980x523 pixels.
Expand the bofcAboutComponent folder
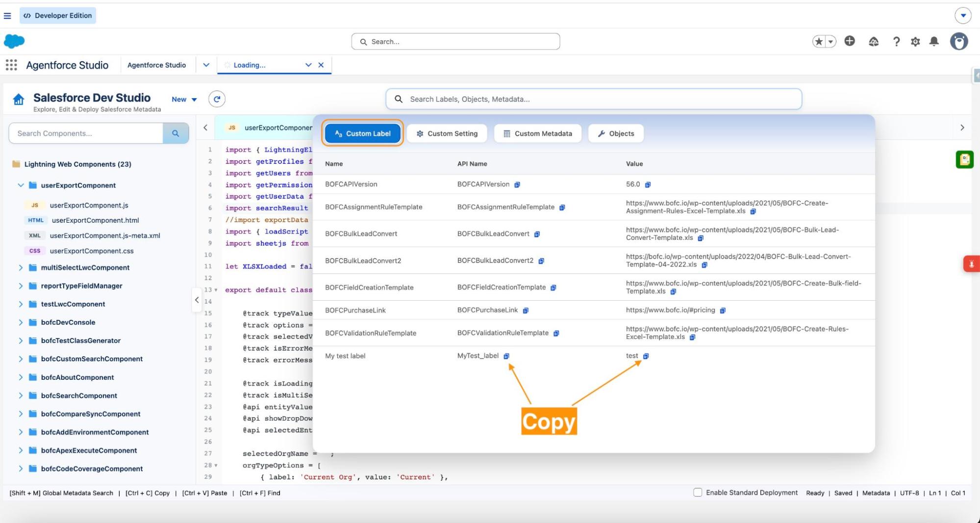[x=21, y=377]
